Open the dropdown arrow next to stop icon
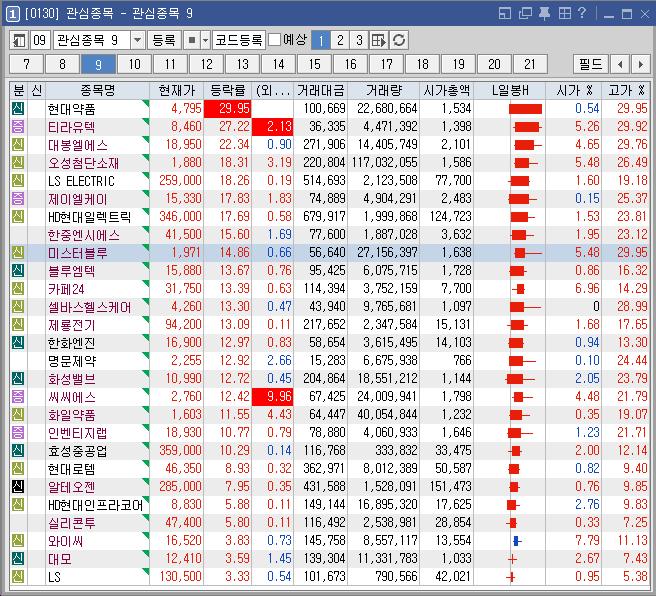This screenshot has height=596, width=656. point(205,40)
